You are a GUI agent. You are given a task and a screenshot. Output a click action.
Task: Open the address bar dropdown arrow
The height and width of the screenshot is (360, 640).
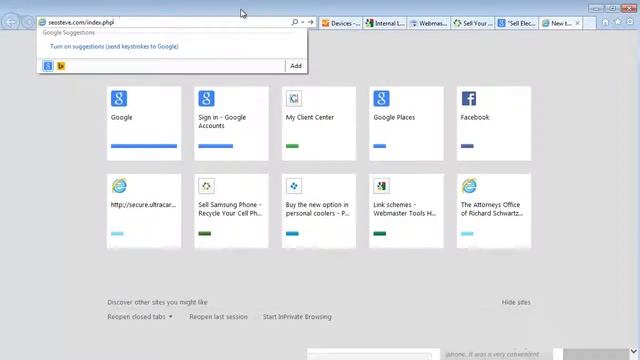(303, 22)
